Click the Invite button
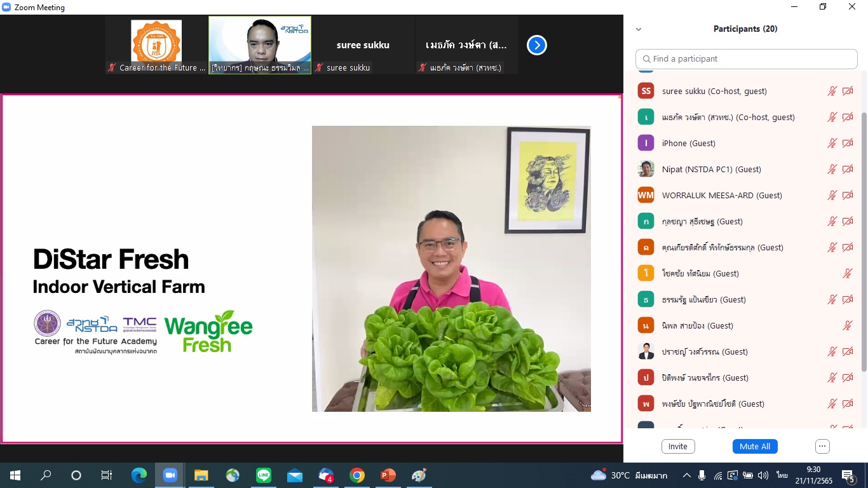 pyautogui.click(x=677, y=446)
